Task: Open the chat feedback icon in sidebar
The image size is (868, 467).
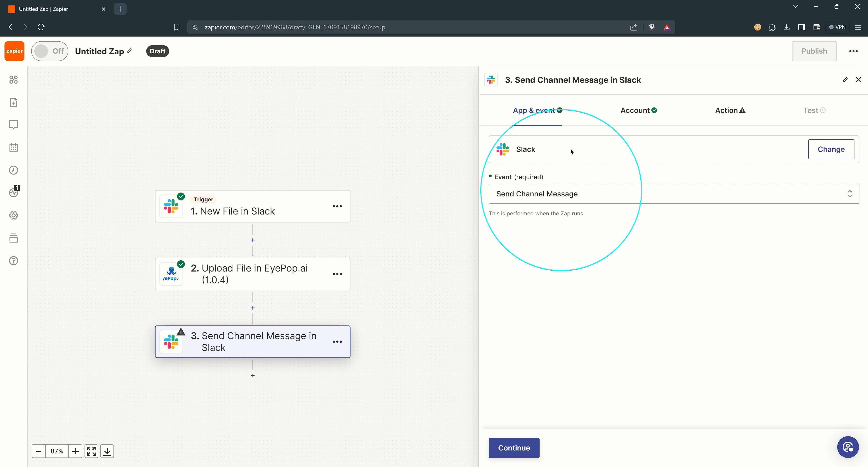Action: tap(14, 125)
